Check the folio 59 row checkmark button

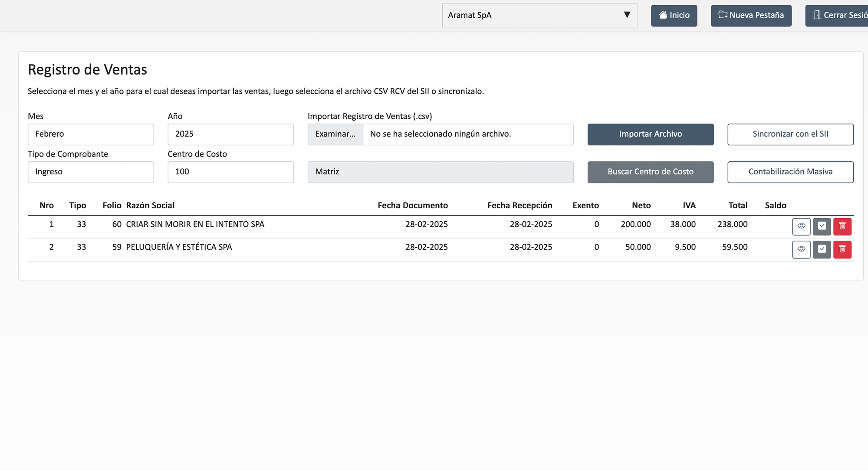(822, 249)
